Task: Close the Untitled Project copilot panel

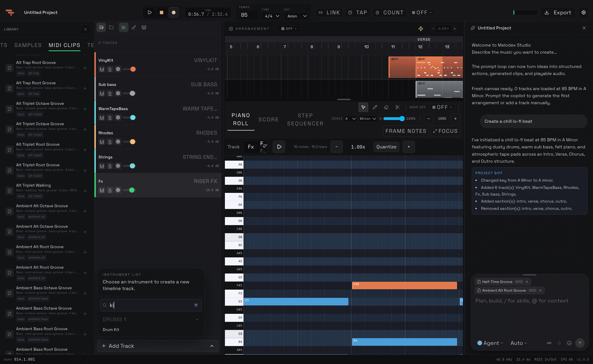Action: [584, 28]
